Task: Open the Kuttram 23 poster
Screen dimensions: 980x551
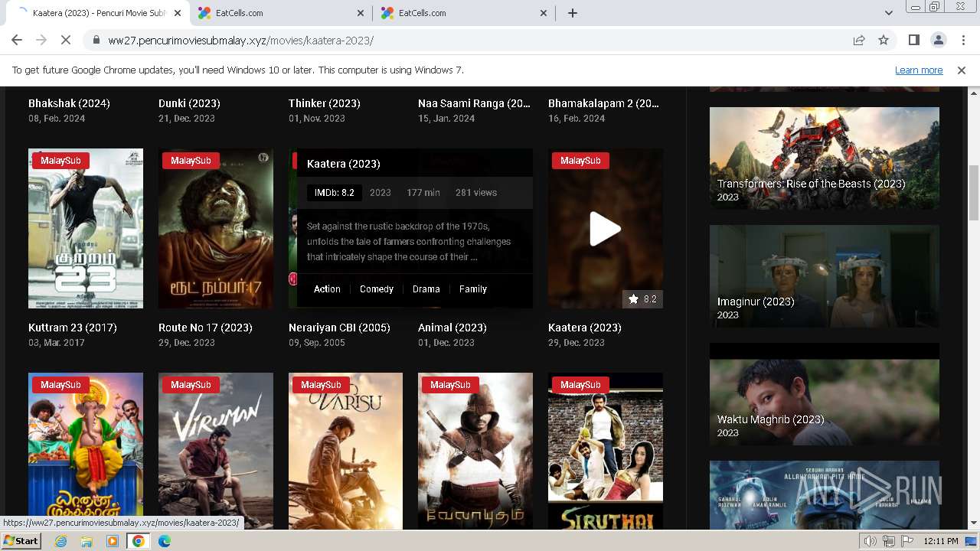Action: coord(86,228)
